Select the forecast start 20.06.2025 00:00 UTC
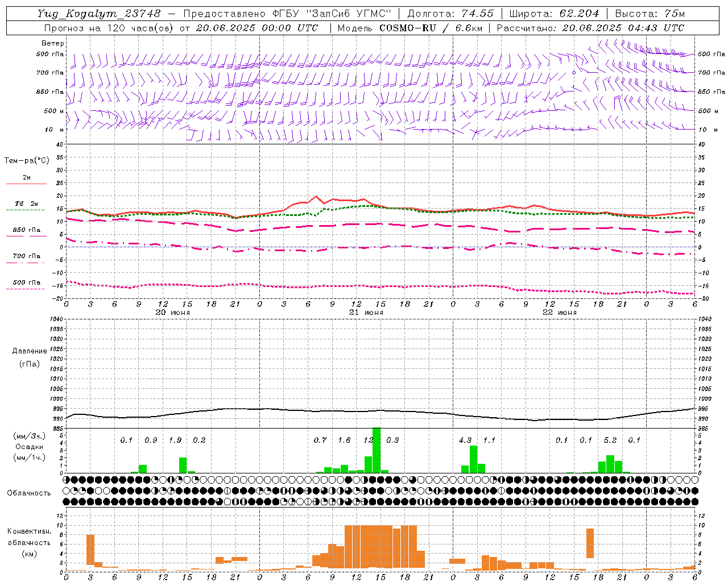The width and height of the screenshot is (728, 582). [257, 28]
